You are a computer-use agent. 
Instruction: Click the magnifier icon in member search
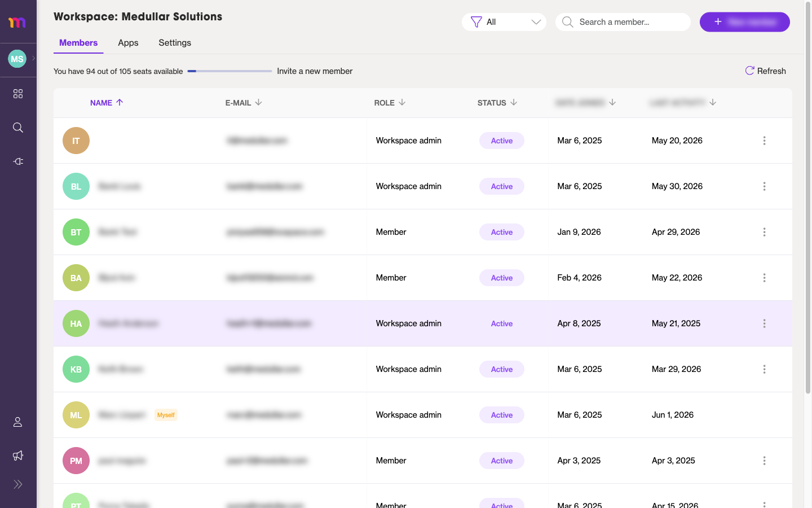pos(568,22)
